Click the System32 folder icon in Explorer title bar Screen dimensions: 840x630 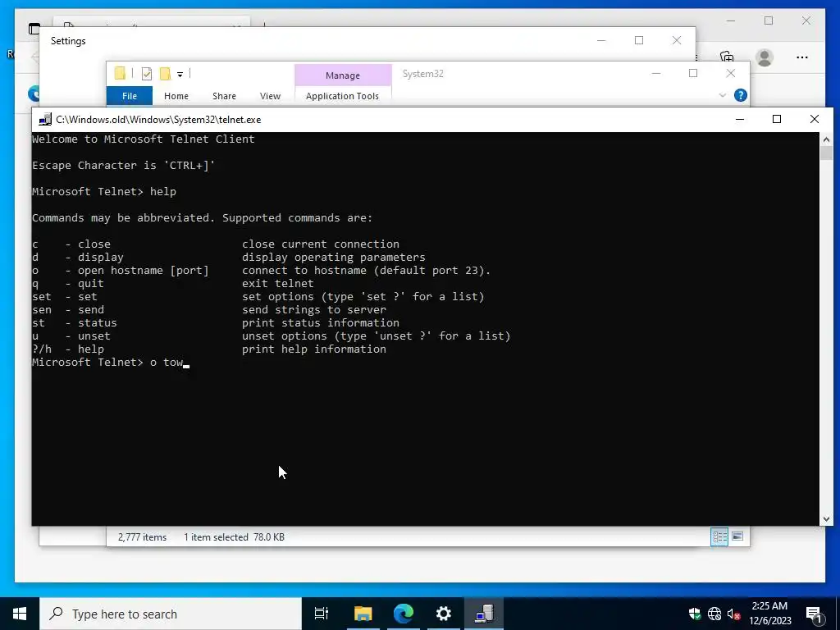(120, 73)
